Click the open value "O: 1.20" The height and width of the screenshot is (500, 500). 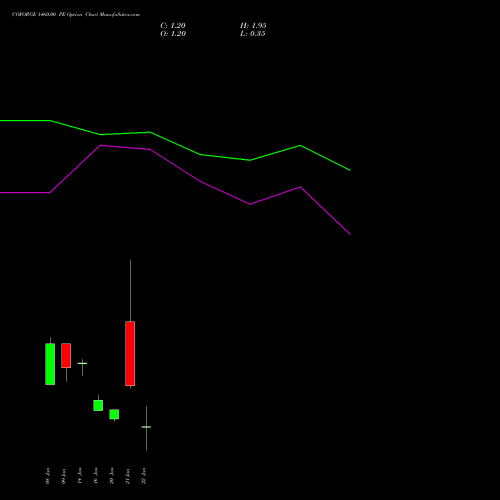173,34
